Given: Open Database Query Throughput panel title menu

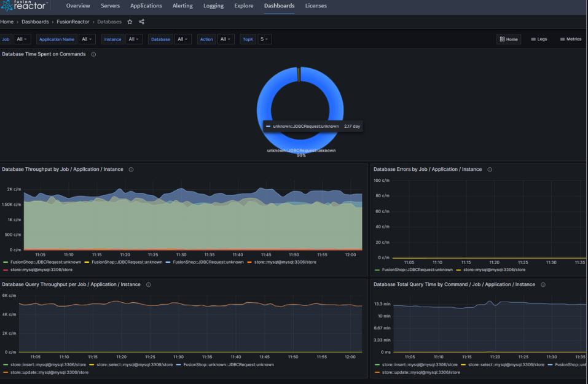Looking at the screenshot, I should pyautogui.click(x=71, y=284).
